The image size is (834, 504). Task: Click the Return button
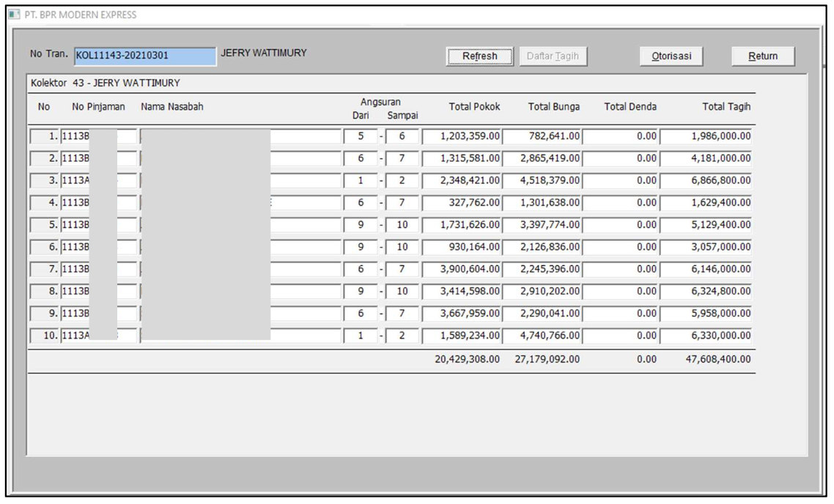(x=762, y=56)
